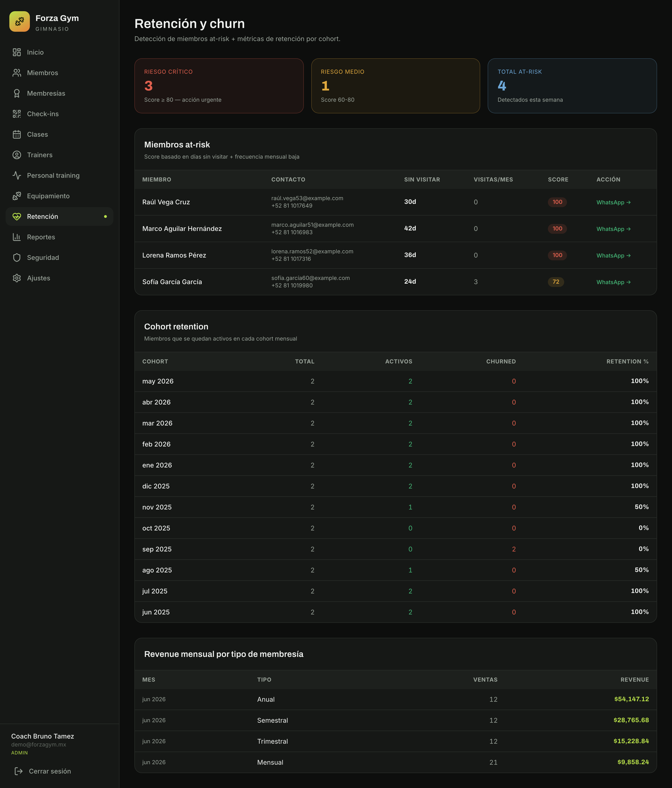
Task: Select the Check-ins QR code icon
Action: click(17, 114)
